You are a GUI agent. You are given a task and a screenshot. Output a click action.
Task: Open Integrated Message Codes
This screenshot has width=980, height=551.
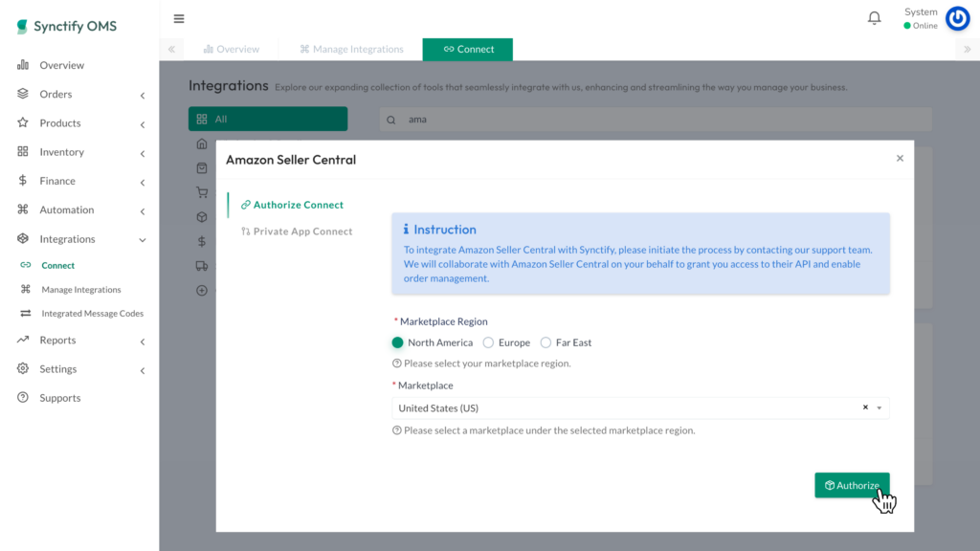click(x=93, y=314)
